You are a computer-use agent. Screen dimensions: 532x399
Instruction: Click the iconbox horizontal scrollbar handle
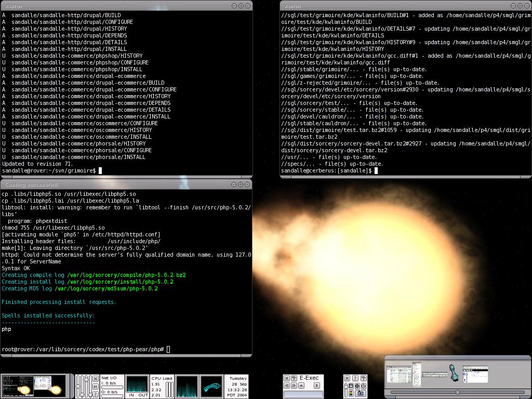[x=457, y=392]
